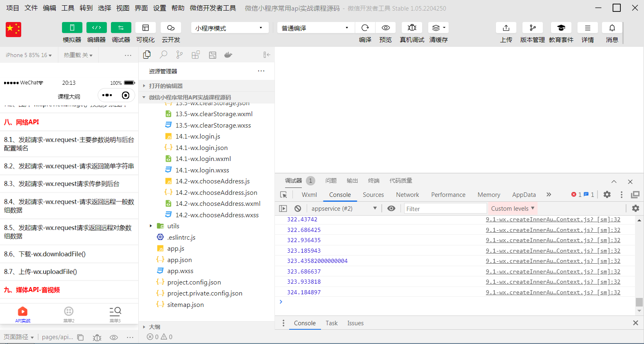Open education kit (教育套件)

point(561,28)
